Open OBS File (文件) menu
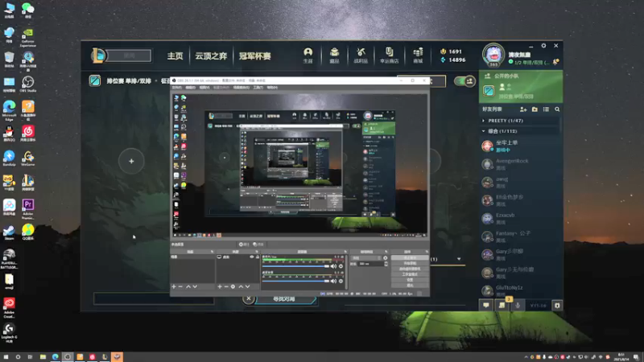The image size is (644, 362). [x=176, y=88]
